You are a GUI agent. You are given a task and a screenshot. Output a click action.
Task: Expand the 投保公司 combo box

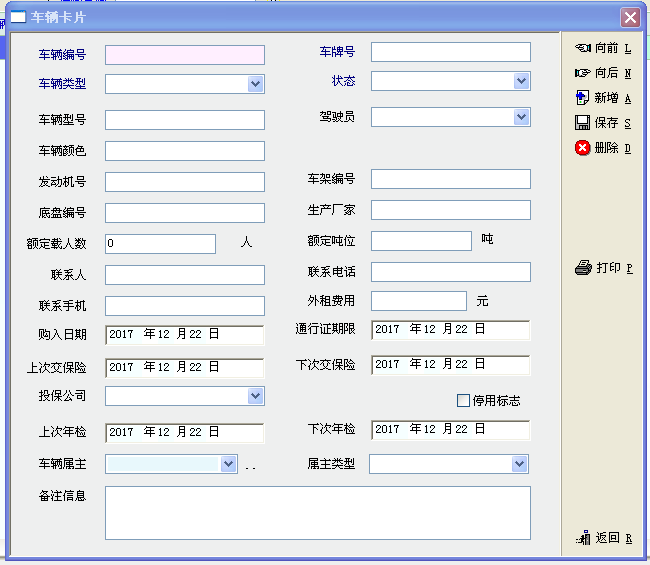click(256, 396)
